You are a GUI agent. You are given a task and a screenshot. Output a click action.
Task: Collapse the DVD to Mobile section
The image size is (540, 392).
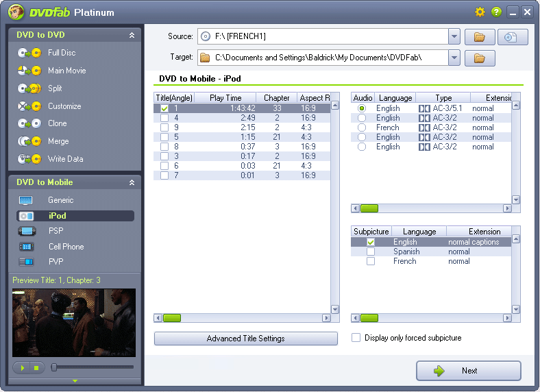click(x=132, y=182)
